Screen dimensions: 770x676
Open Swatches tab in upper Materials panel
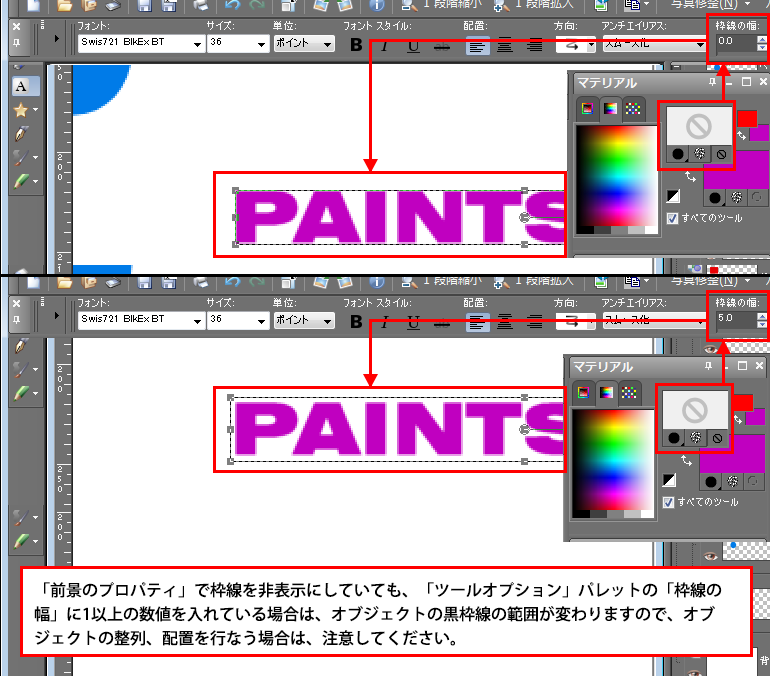[x=632, y=108]
